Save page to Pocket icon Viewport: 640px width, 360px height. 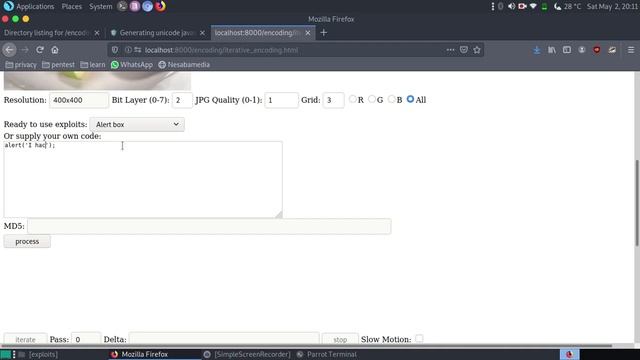tap(464, 50)
